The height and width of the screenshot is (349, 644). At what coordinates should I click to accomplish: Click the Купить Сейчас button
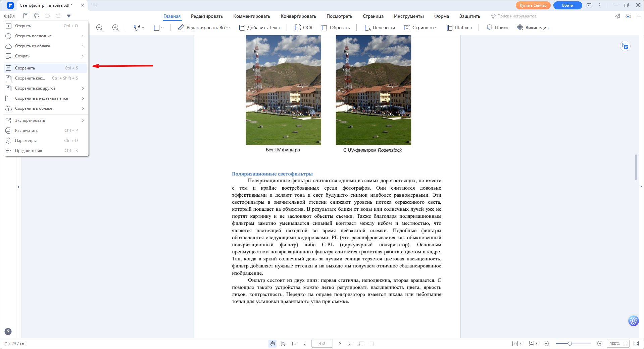pyautogui.click(x=533, y=5)
